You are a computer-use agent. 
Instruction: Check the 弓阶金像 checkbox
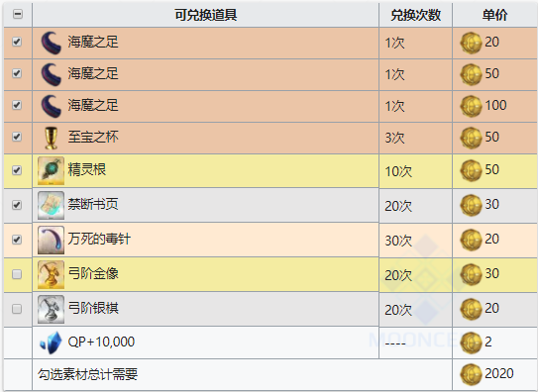(x=17, y=274)
